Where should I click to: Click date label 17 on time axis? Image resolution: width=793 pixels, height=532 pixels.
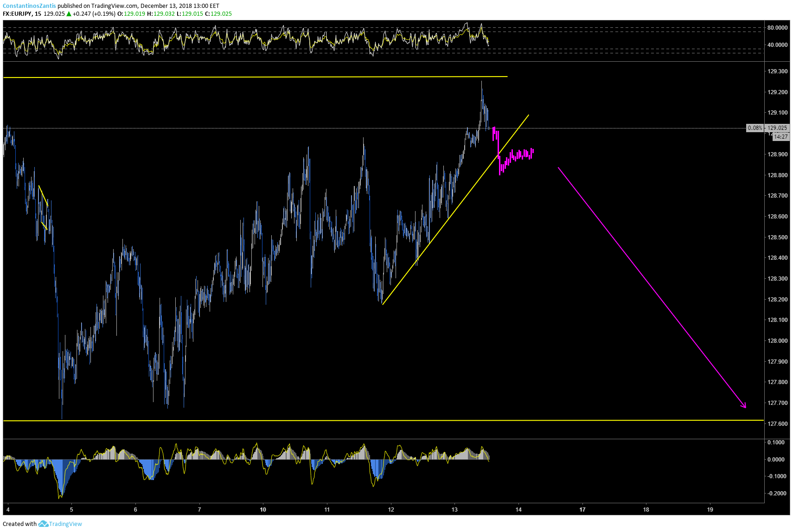[x=582, y=510]
